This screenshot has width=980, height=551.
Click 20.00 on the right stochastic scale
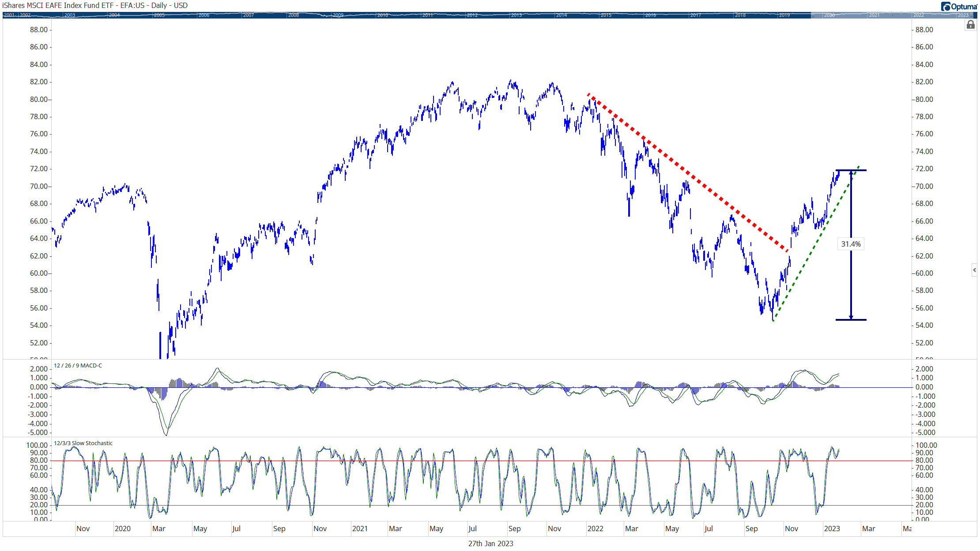(924, 505)
